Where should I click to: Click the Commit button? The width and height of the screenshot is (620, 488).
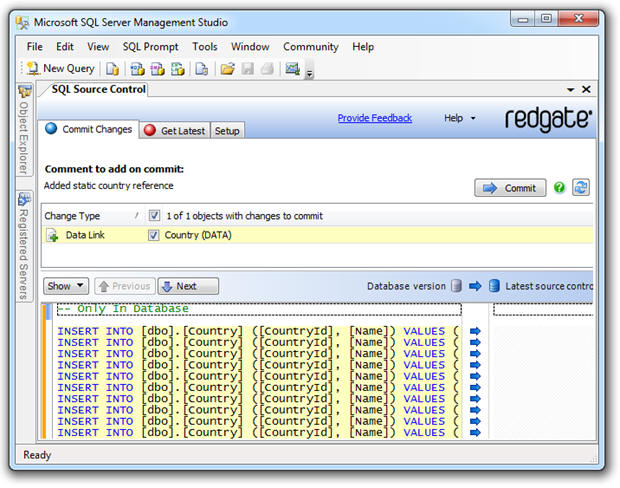[510, 188]
